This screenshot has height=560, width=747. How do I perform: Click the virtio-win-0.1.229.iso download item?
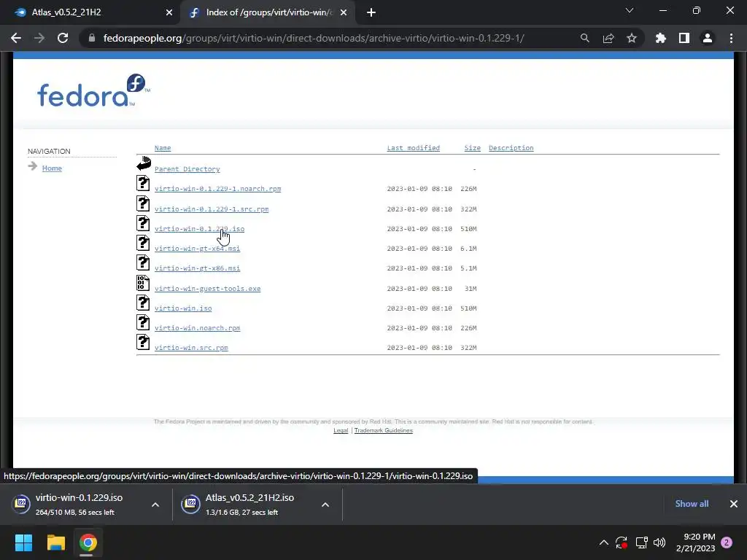[x=79, y=505]
